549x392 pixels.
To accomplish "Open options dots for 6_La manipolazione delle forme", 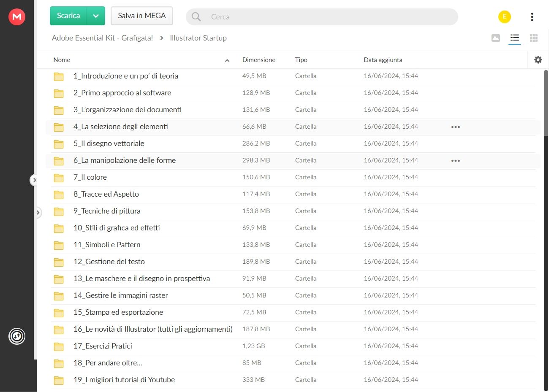I will 455,161.
